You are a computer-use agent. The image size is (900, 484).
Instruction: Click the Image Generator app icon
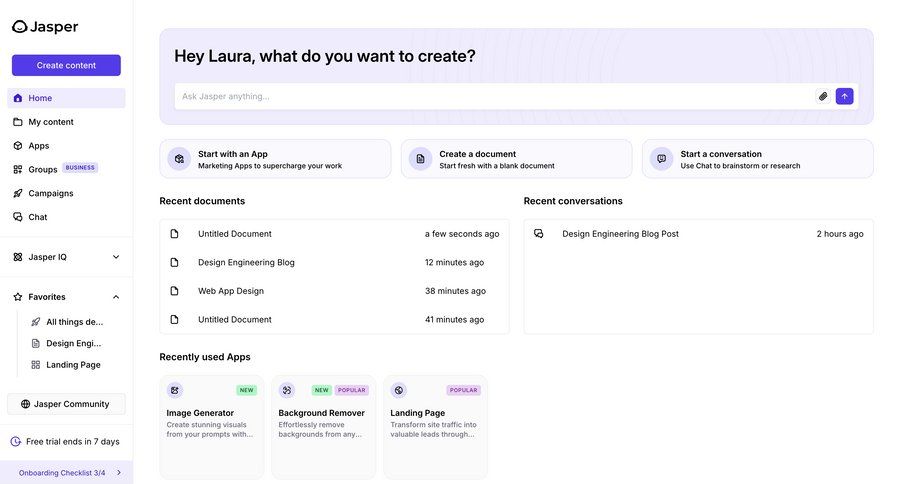click(174, 390)
